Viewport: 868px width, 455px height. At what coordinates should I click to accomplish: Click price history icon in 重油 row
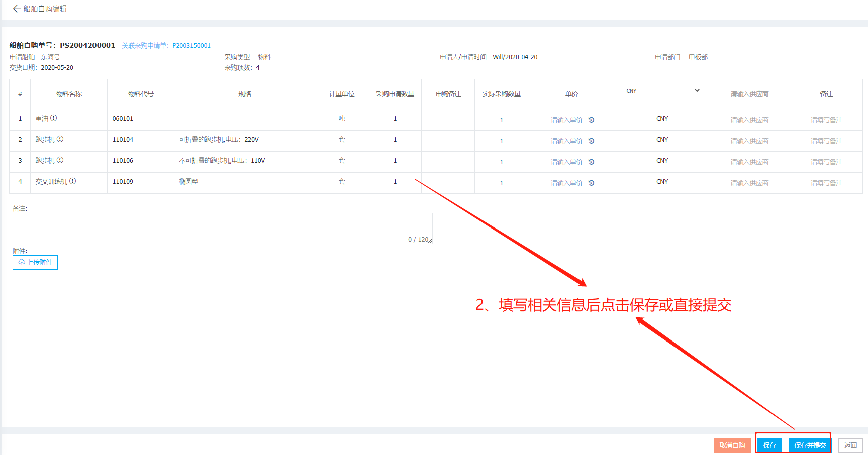point(592,120)
